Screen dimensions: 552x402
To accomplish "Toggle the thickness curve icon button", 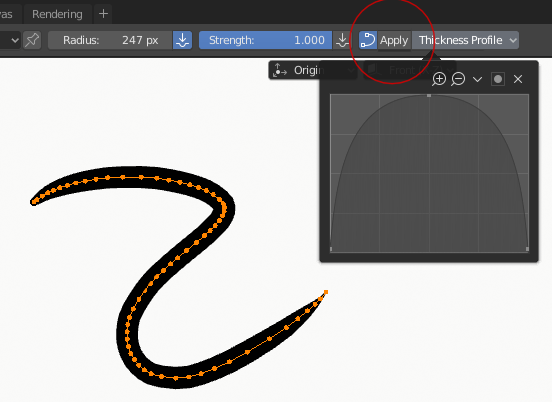I will point(368,40).
